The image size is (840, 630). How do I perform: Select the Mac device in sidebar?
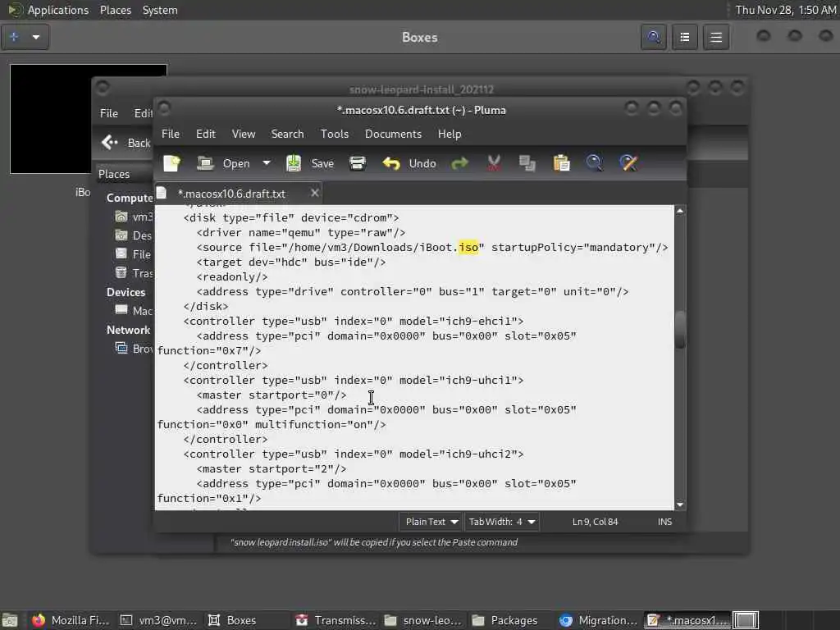point(134,311)
